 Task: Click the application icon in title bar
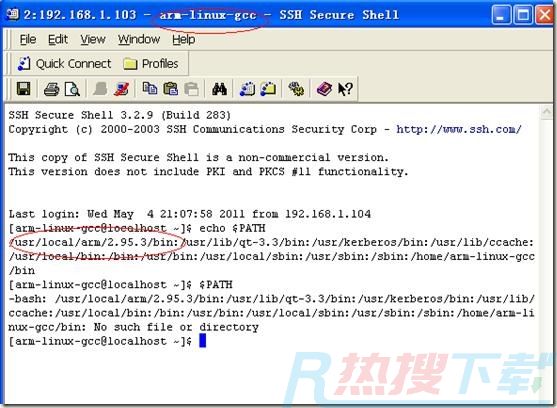(13, 14)
